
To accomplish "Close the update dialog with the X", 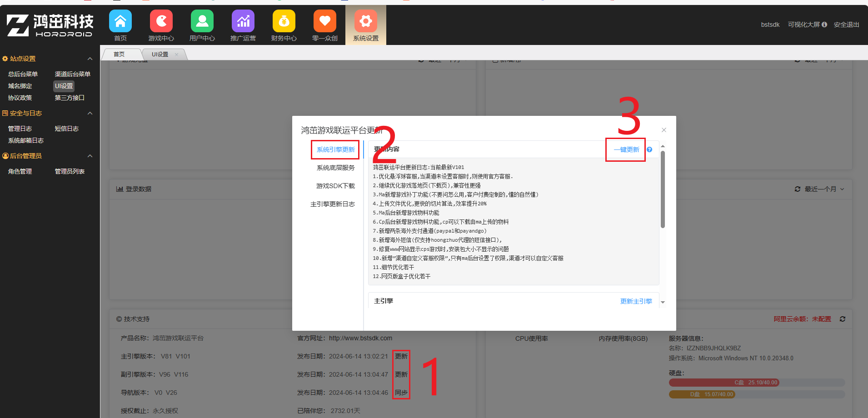I will click(x=664, y=130).
